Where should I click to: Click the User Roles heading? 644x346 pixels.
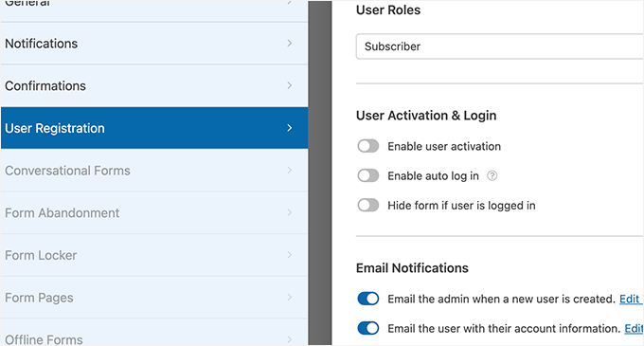(388, 9)
